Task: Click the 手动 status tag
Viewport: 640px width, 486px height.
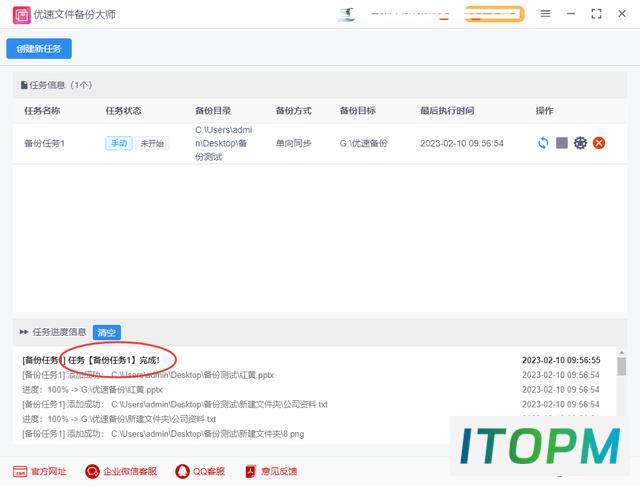Action: click(x=119, y=143)
